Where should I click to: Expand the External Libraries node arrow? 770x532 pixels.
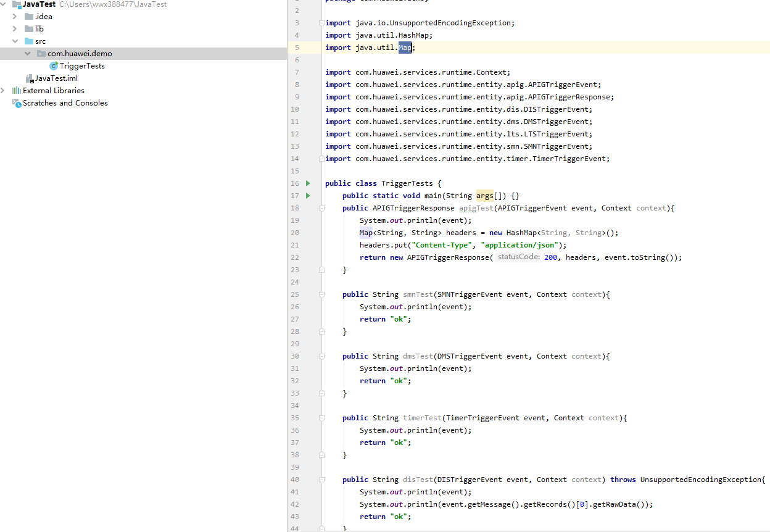4,91
